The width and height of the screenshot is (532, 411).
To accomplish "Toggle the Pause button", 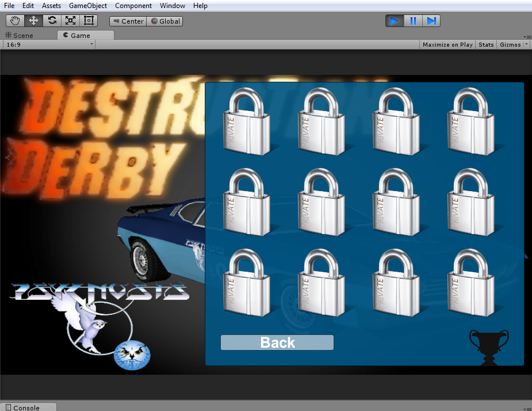I will (x=413, y=21).
